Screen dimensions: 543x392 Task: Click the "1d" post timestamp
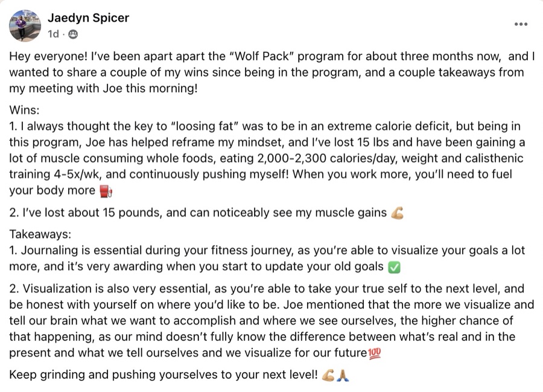[x=53, y=34]
